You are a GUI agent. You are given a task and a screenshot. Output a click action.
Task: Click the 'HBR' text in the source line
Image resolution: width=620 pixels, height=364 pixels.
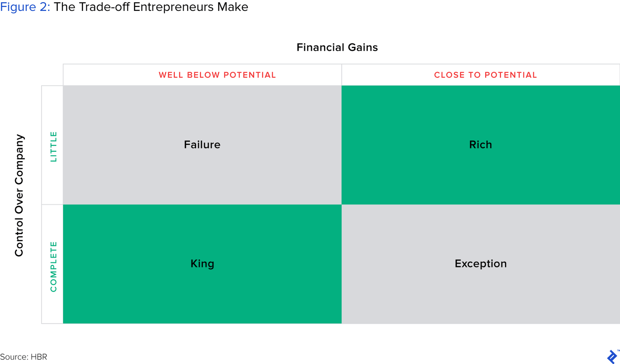coord(39,357)
